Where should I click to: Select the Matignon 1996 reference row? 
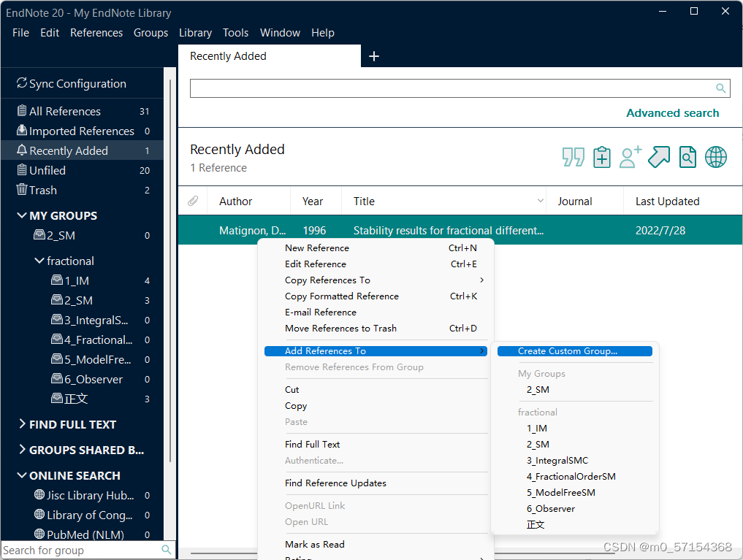point(460,230)
